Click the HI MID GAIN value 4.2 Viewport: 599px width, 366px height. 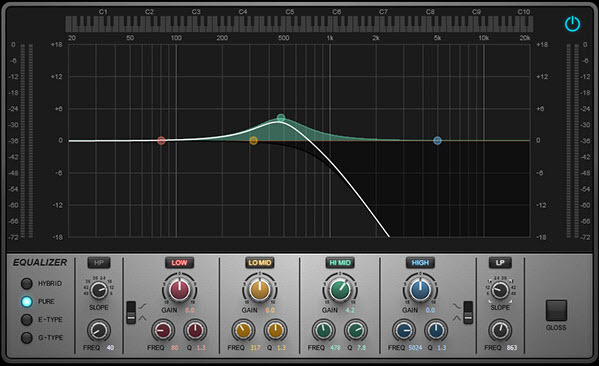[350, 310]
